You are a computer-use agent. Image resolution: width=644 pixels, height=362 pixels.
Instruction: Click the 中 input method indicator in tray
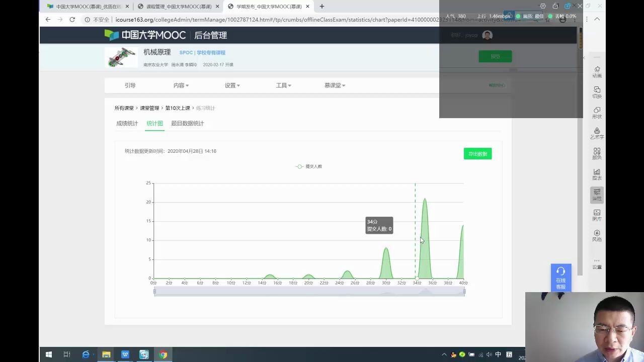[x=498, y=354]
